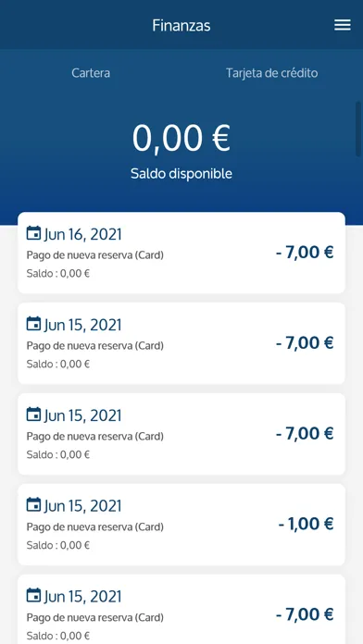363x644 pixels.
Task: Click the 0,00 € available balance
Action: (181, 138)
